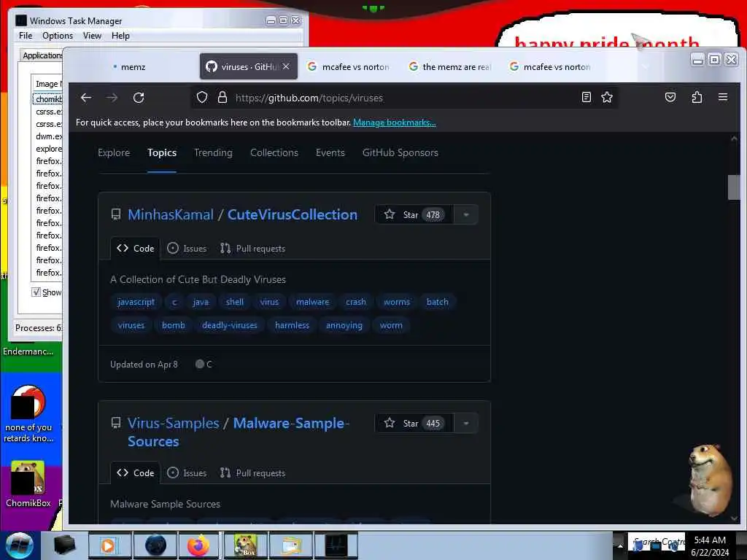The image size is (747, 560).
Task: Open the file explorer taskbar icon
Action: (291, 545)
